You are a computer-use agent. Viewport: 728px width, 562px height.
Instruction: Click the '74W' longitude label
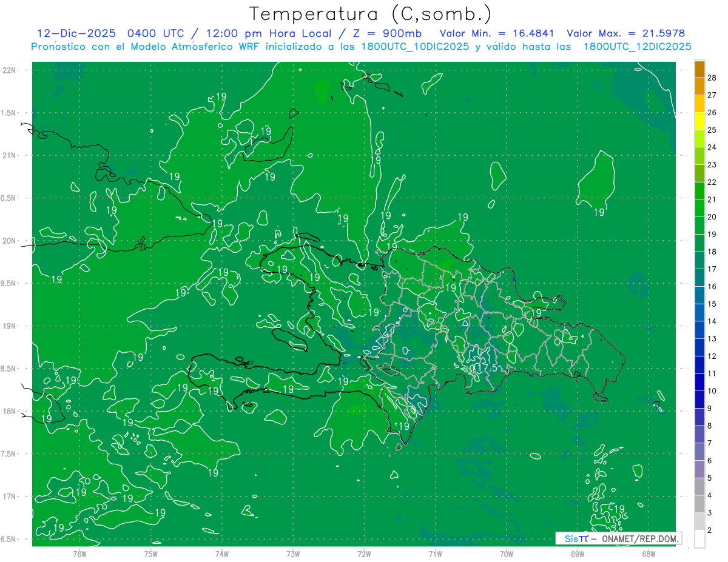tap(222, 554)
